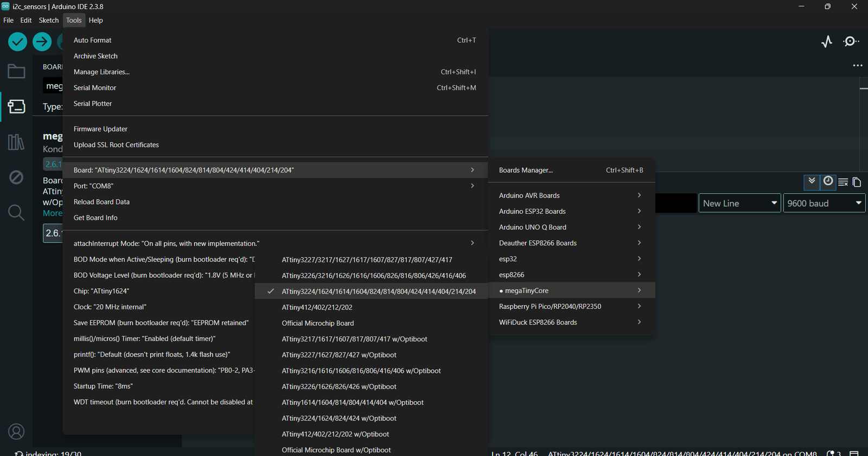
Task: Expand the Port "COM8" submenu
Action: [x=276, y=186]
